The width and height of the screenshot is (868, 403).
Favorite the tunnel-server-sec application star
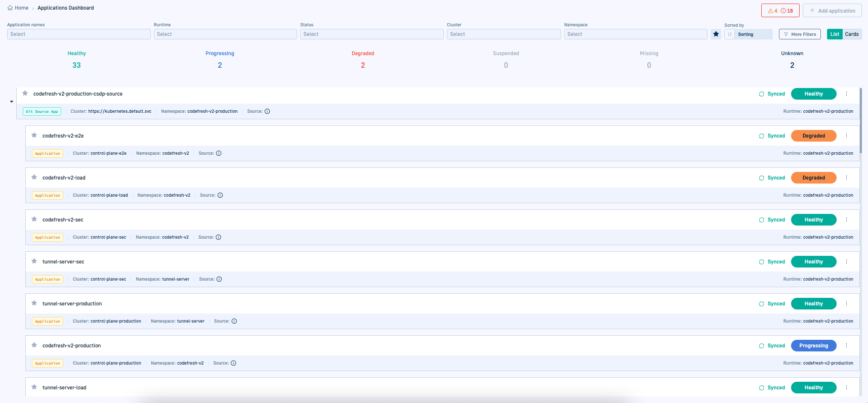pyautogui.click(x=34, y=261)
